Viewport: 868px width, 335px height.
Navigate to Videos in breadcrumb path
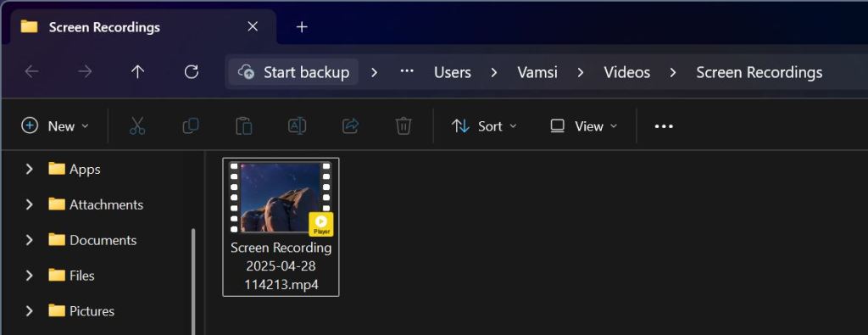coord(626,72)
